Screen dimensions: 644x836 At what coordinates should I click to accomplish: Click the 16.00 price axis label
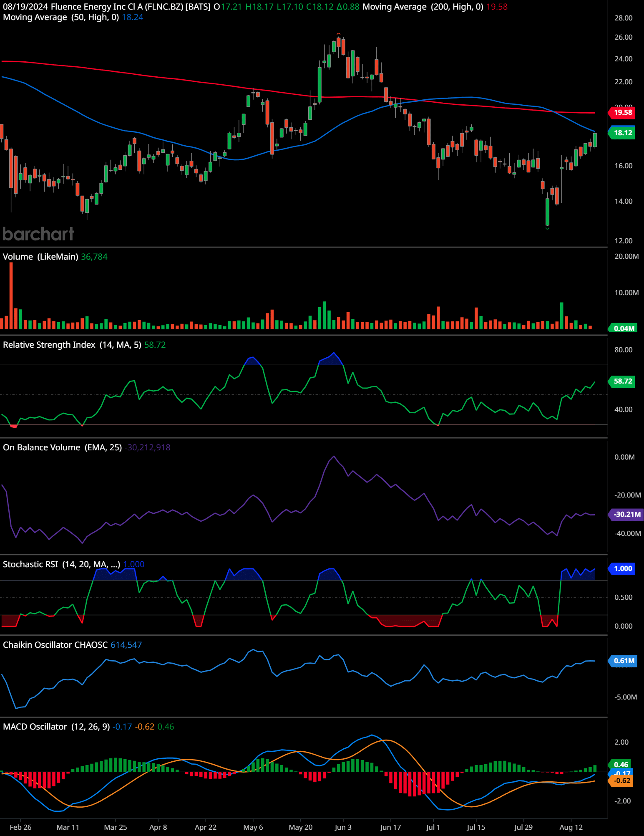coord(623,166)
